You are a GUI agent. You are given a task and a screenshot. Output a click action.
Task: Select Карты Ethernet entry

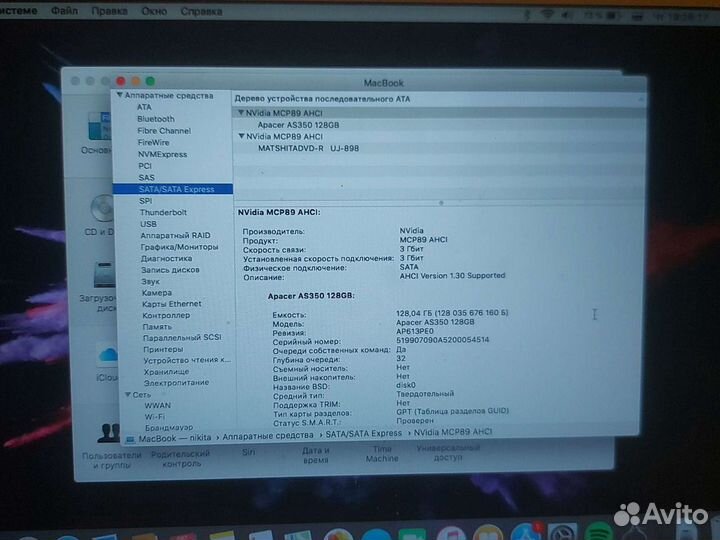(172, 304)
